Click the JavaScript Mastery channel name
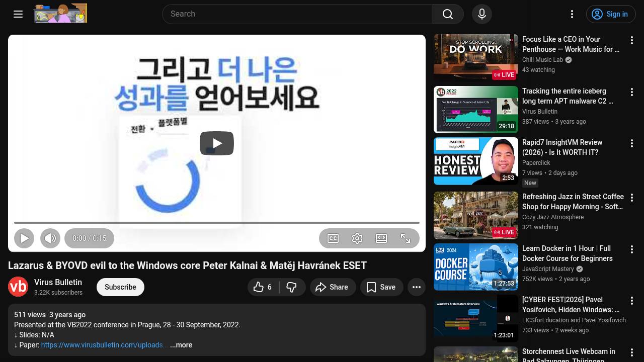This screenshot has height=362, width=644. click(x=548, y=269)
